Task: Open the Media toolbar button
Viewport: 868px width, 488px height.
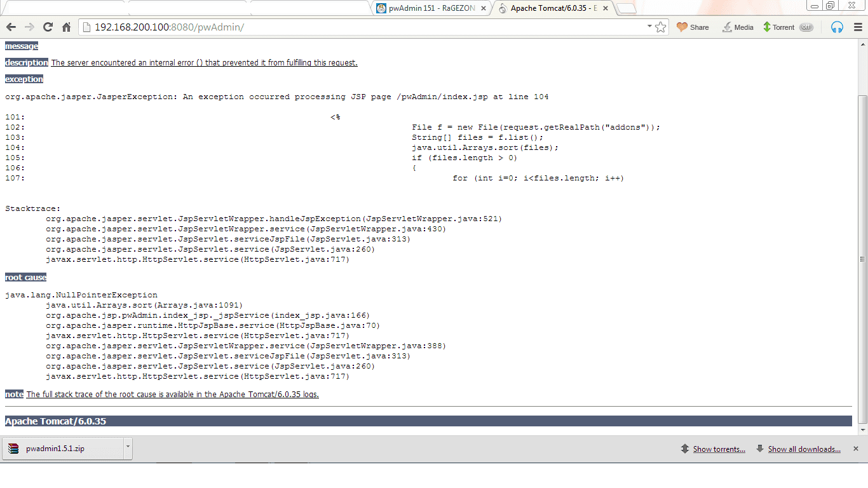Action: 738,27
